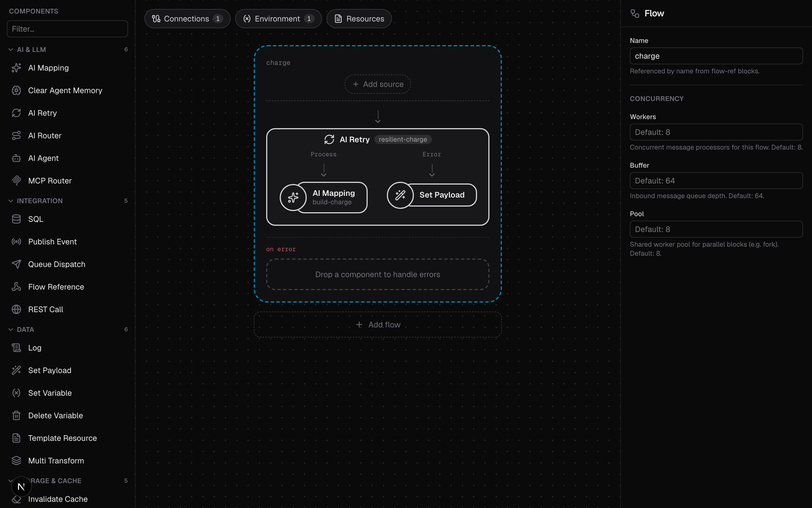Select the Set Payload node on canvas
The width and height of the screenshot is (812, 508).
[431, 195]
